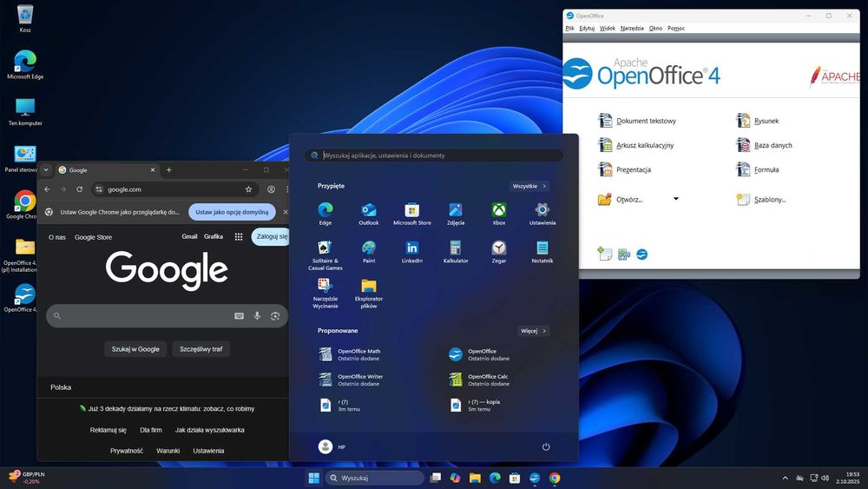
Task: Launch Xbox from pinned apps
Action: click(499, 214)
